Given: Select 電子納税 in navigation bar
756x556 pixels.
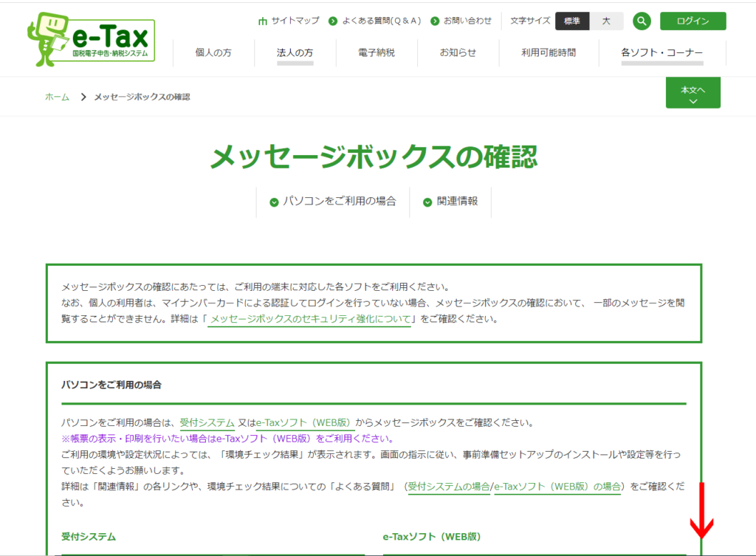Looking at the screenshot, I should [x=376, y=53].
